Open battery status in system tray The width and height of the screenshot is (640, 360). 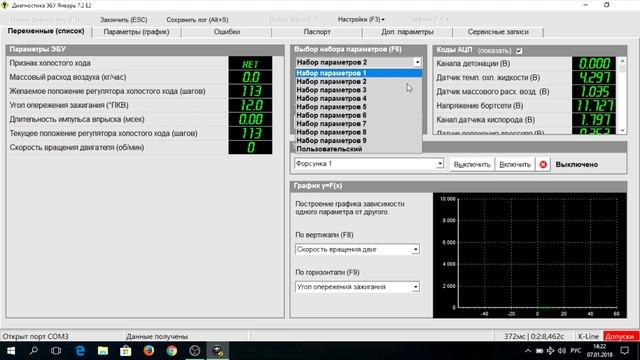click(x=539, y=351)
